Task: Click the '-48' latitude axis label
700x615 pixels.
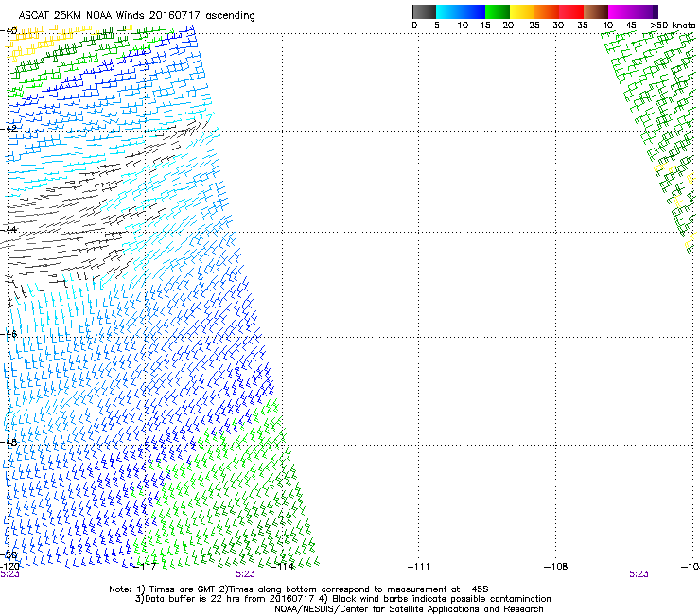Action: coord(9,442)
